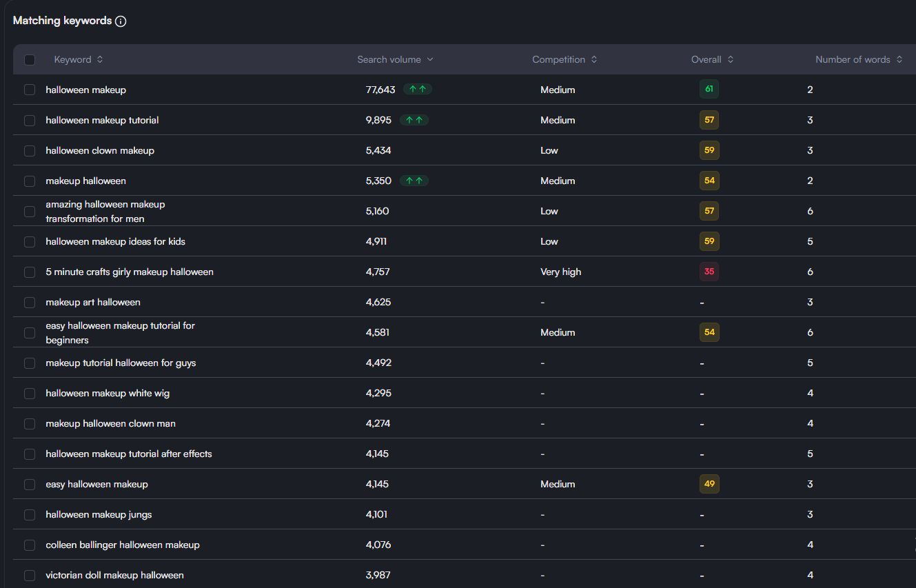Sort by the Keyword column
916x588 pixels.
point(79,60)
